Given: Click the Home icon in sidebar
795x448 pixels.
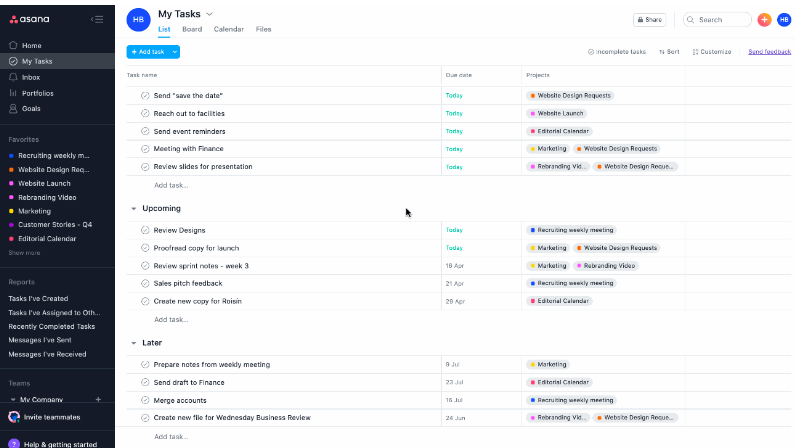Looking at the screenshot, I should pyautogui.click(x=13, y=45).
